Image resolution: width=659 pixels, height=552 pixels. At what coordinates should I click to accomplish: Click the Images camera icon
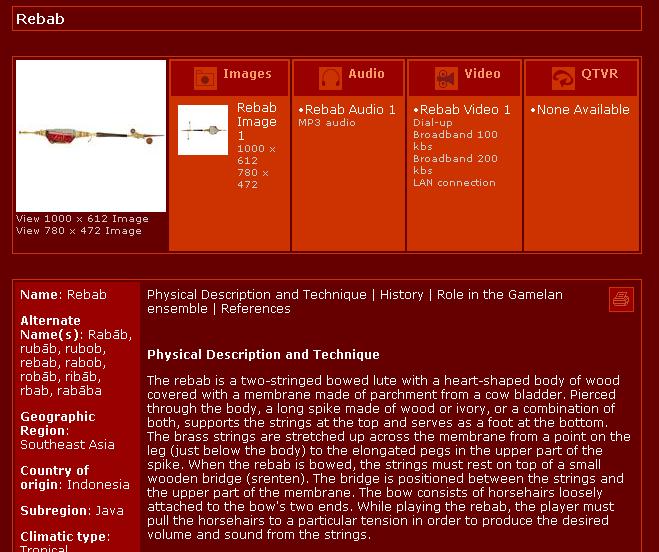click(x=205, y=78)
